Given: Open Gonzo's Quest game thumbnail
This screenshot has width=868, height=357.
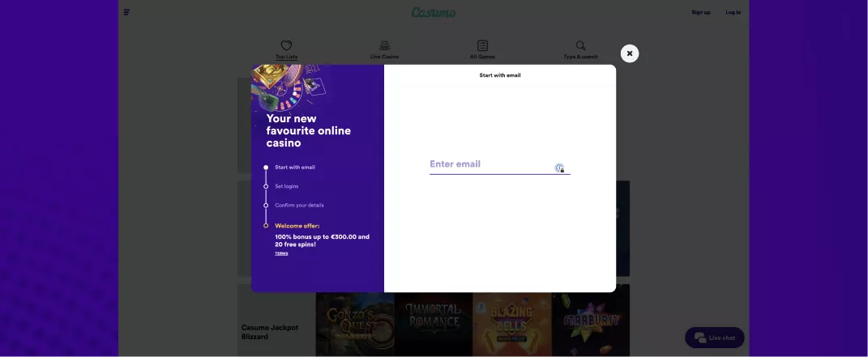Looking at the screenshot, I should point(355,325).
